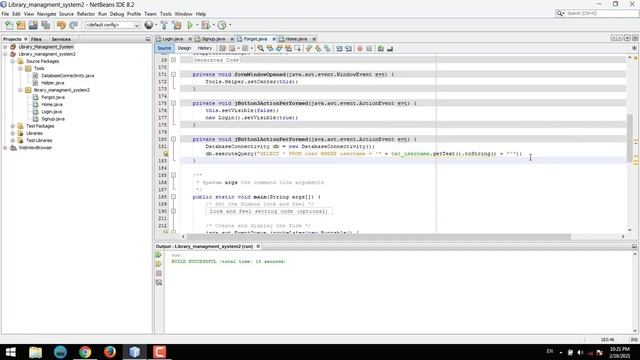Click the Source view button

tap(164, 49)
